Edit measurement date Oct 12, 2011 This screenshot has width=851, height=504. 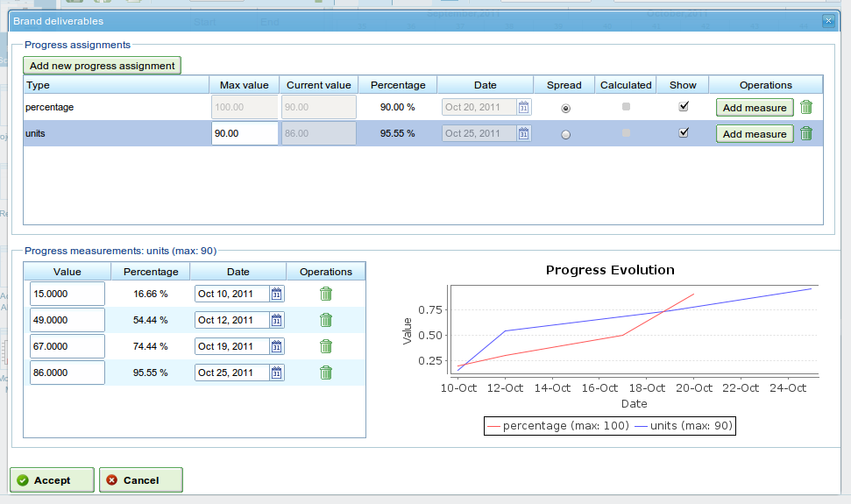[231, 320]
